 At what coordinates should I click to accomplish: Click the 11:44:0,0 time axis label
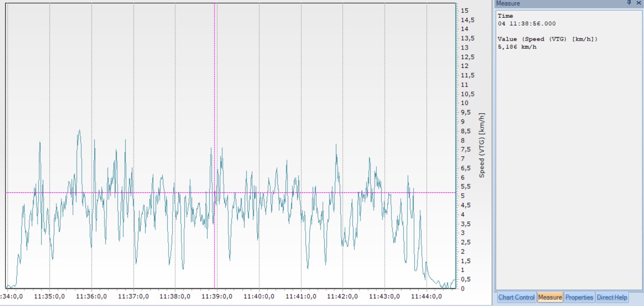[x=426, y=297]
